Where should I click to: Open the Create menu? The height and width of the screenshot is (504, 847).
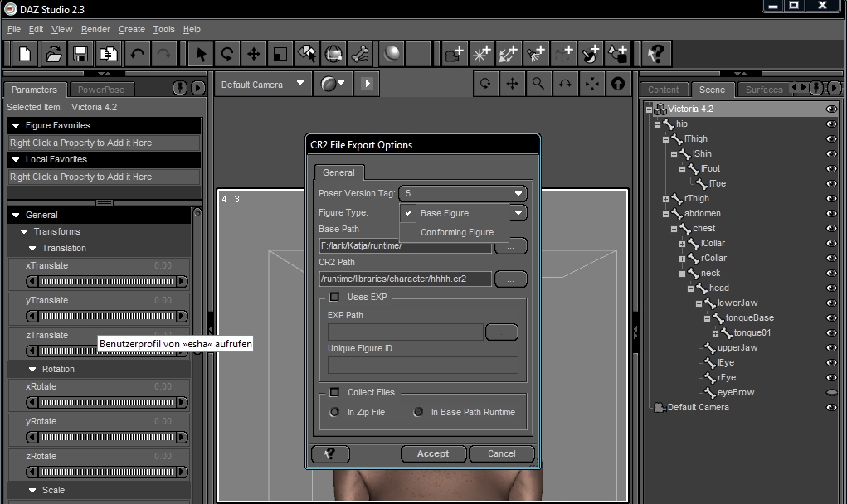[x=132, y=29]
